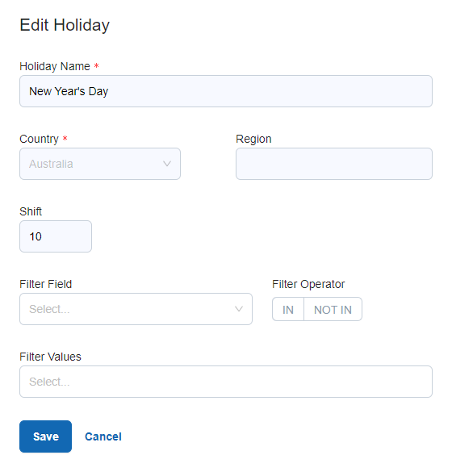Select the NOT IN filter operator
This screenshot has width=452, height=476.
333,309
